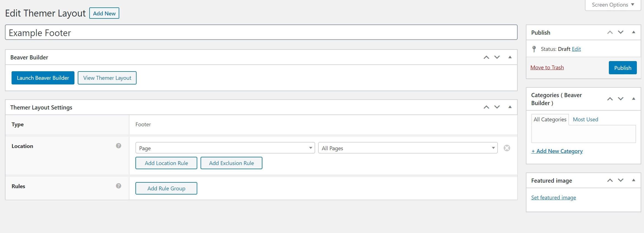The height and width of the screenshot is (233, 644).
Task: Move Categories panel down
Action: click(x=621, y=99)
